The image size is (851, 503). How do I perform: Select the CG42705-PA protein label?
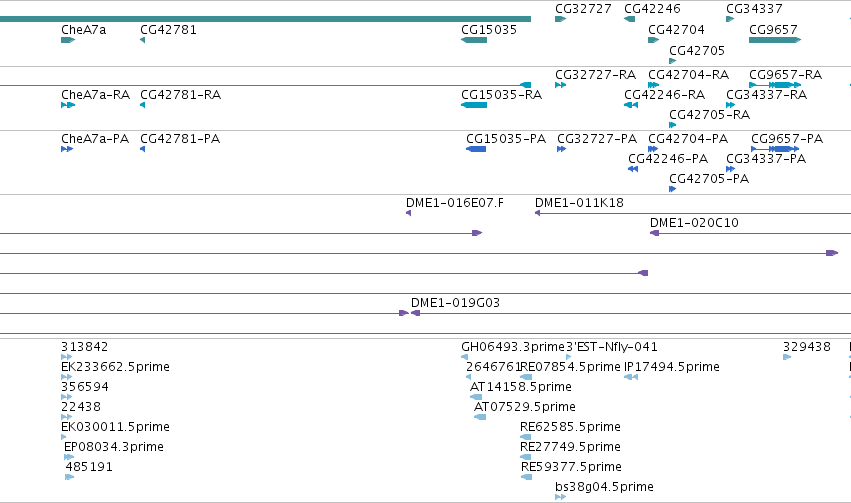(709, 179)
